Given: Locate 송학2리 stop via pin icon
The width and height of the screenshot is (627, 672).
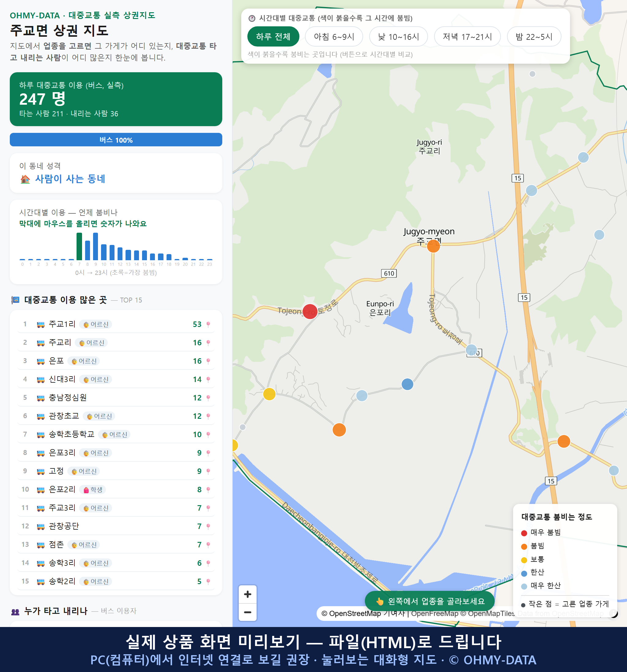Looking at the screenshot, I should click(208, 581).
